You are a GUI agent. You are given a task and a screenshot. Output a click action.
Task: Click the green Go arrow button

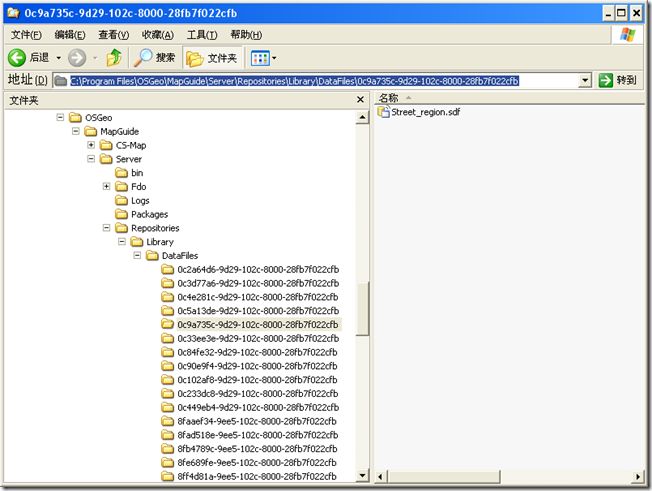606,80
